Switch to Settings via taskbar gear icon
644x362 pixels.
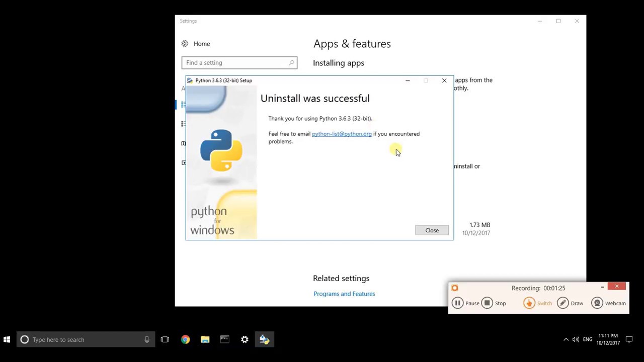pyautogui.click(x=245, y=340)
